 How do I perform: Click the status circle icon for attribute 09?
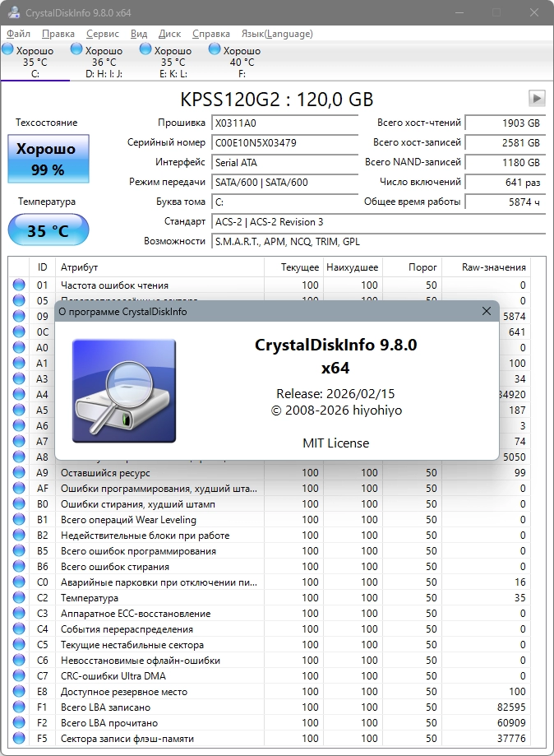[x=19, y=316]
